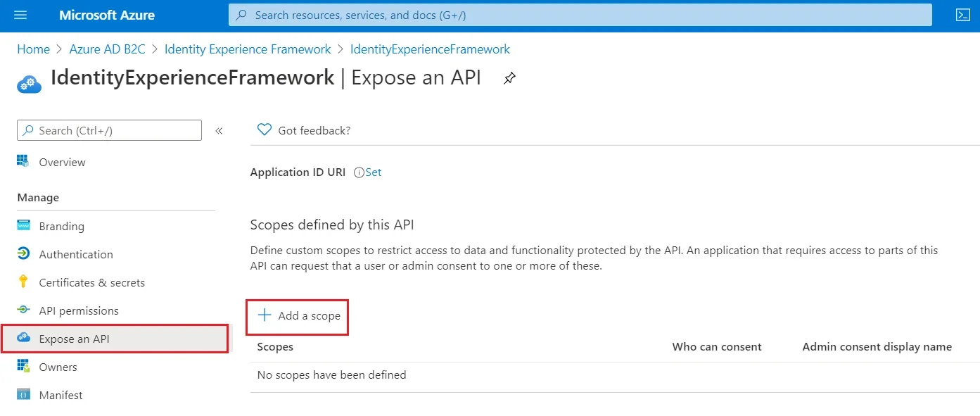Pin the IdentityExperienceFramework page to dashboard
Image resolution: width=980 pixels, height=416 pixels.
(509, 78)
